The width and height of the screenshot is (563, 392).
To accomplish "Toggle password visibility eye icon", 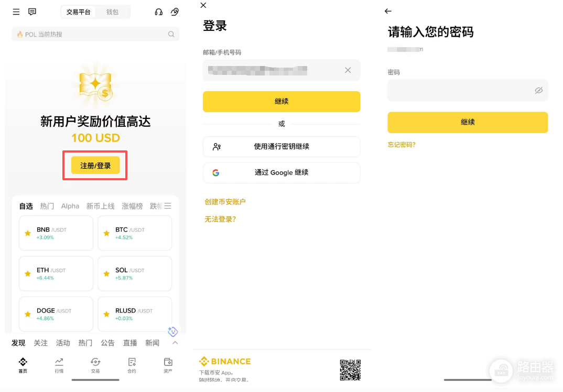I will coord(538,91).
